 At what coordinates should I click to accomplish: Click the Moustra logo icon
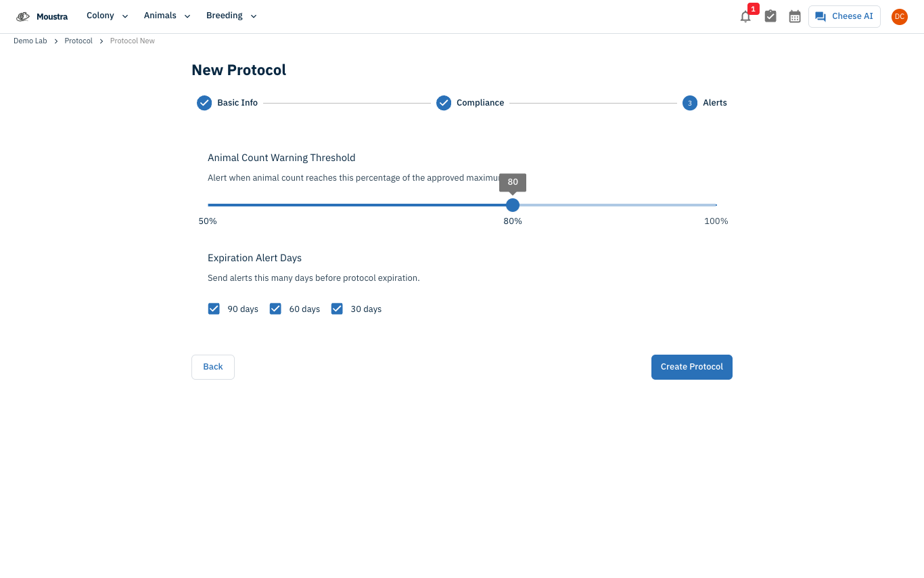tap(23, 16)
